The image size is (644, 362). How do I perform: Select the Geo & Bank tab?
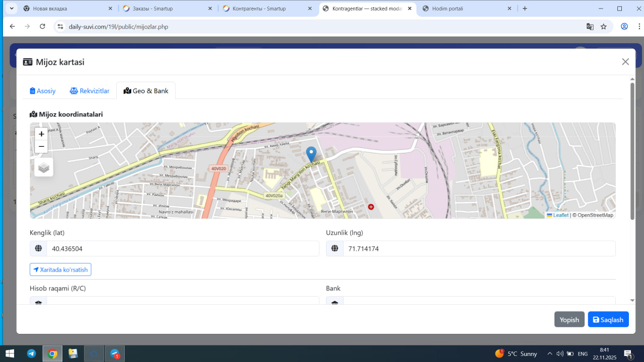[146, 91]
